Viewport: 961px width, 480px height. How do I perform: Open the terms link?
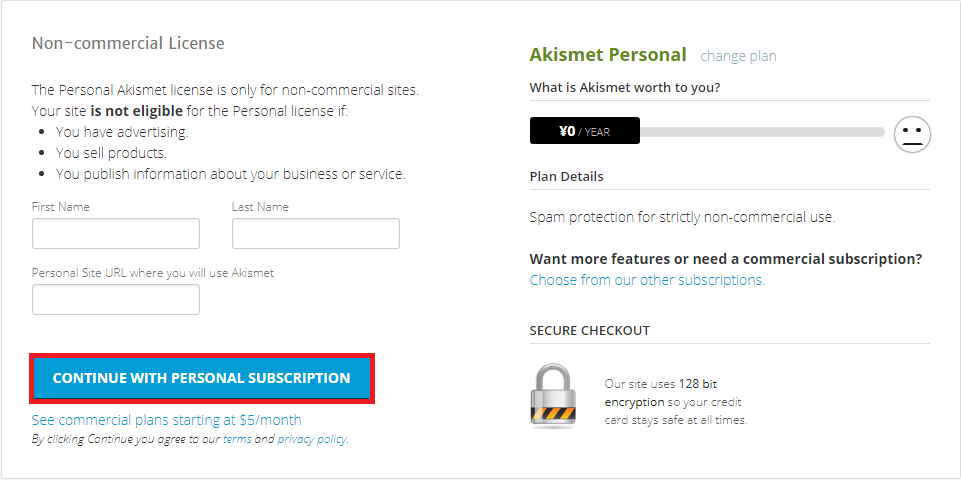pos(237,439)
